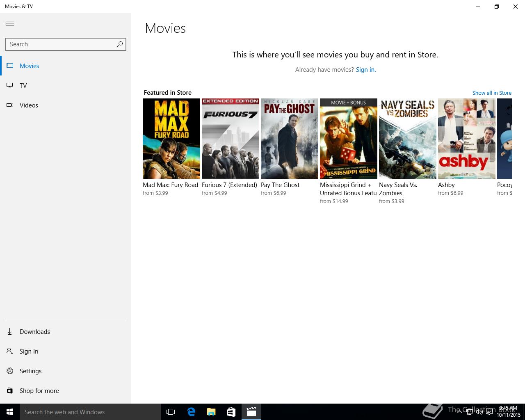Click the Shop for more bag icon
Viewport: 525px width, 420px height.
pyautogui.click(x=10, y=390)
